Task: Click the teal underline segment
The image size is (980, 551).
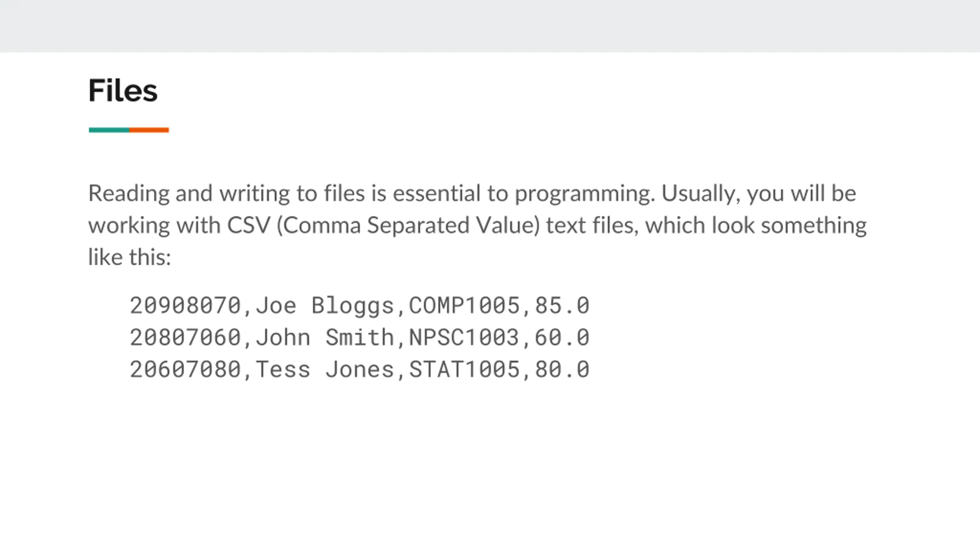Action: [109, 130]
